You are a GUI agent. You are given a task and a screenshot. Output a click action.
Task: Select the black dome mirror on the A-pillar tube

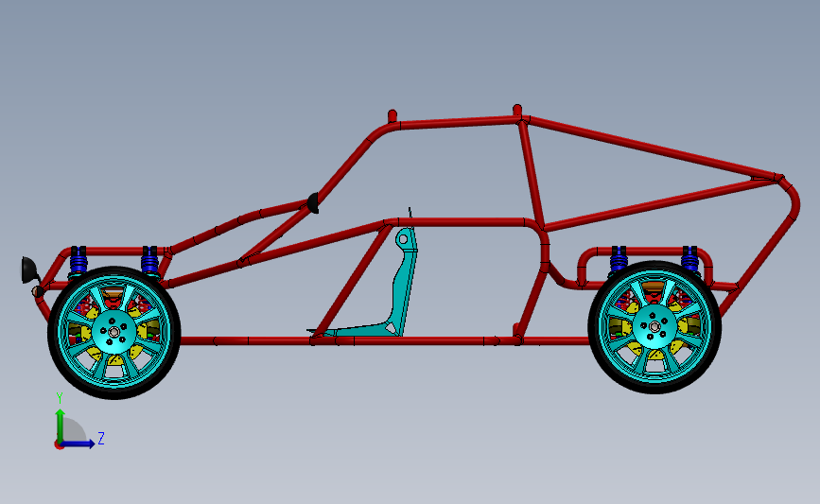313,203
